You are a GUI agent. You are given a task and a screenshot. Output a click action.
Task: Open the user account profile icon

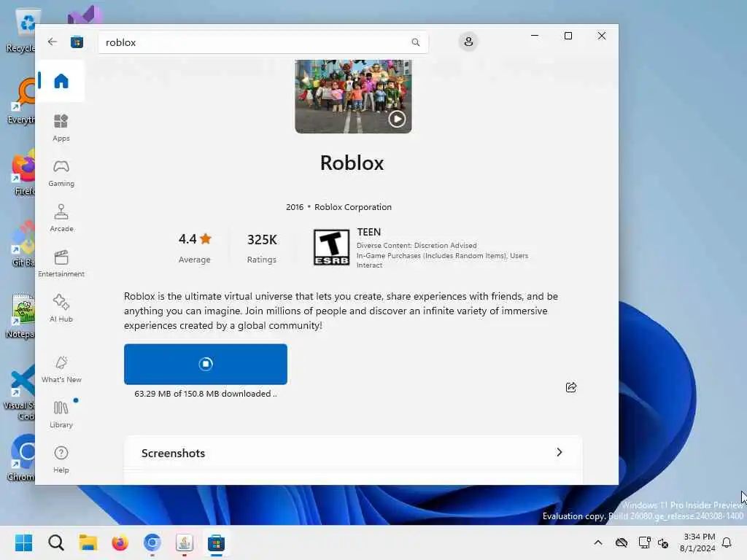pos(468,42)
